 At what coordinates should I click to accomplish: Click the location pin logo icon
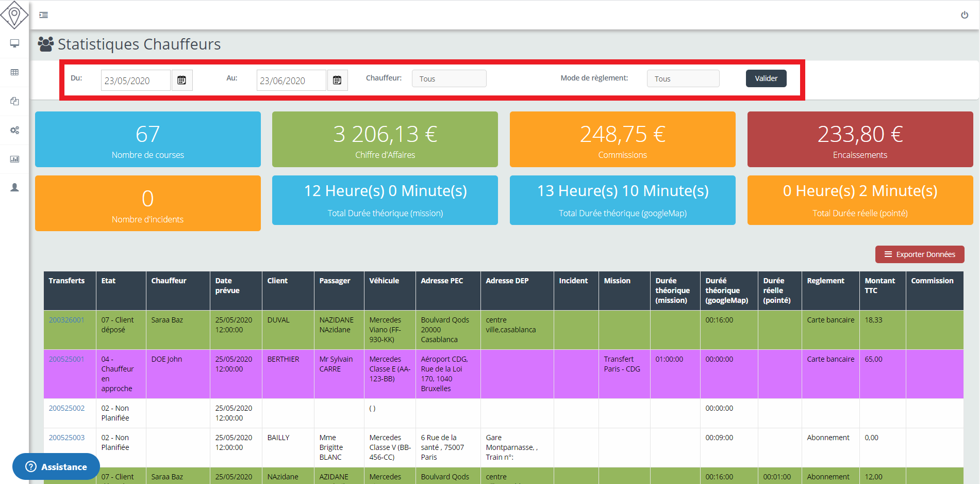click(14, 14)
